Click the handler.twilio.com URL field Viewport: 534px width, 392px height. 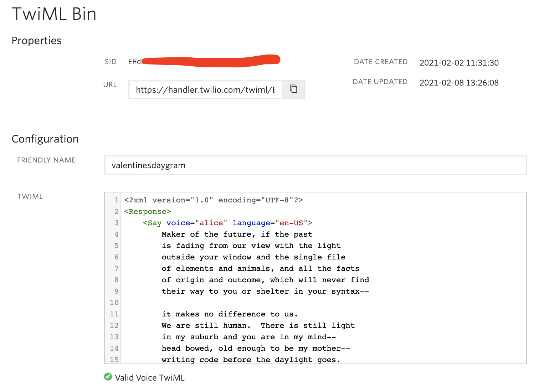(205, 90)
